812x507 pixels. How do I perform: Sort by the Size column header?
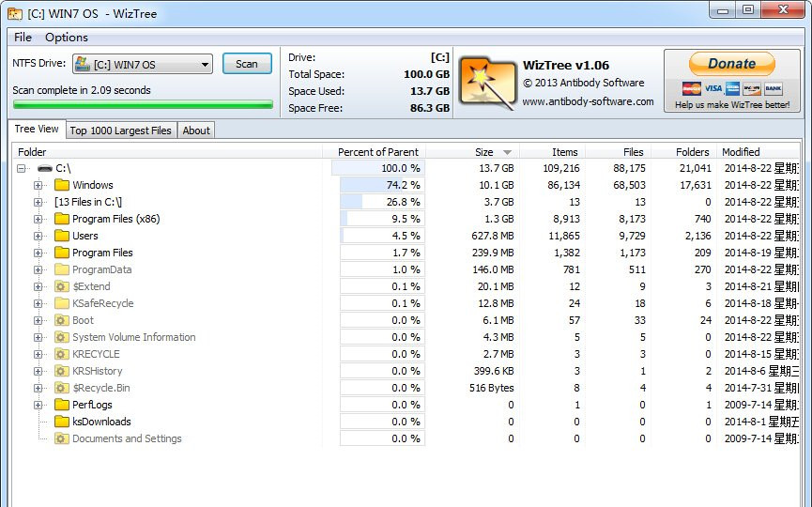pyautogui.click(x=472, y=152)
